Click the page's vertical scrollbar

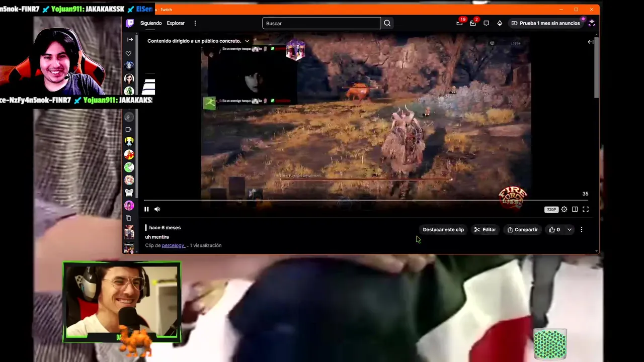click(x=597, y=68)
